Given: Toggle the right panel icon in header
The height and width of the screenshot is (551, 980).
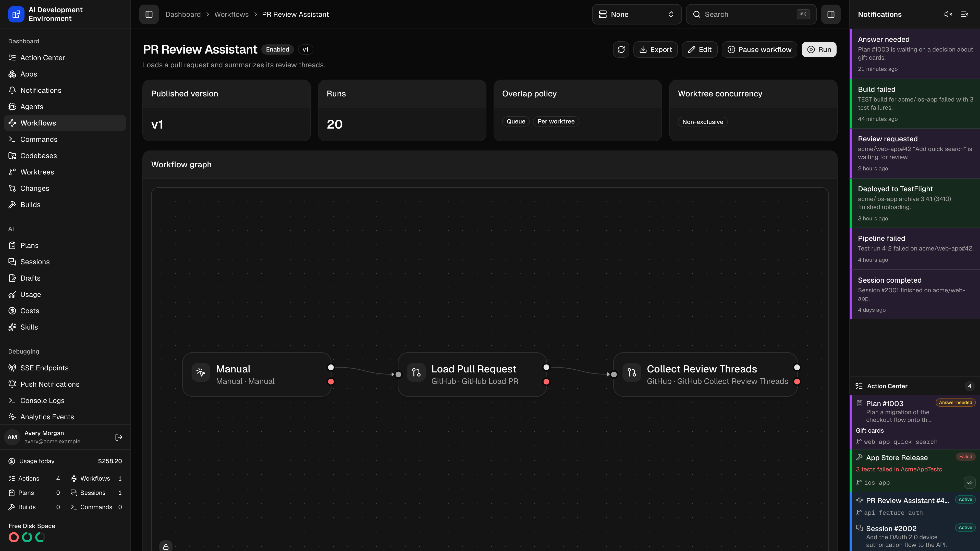Looking at the screenshot, I should point(831,15).
